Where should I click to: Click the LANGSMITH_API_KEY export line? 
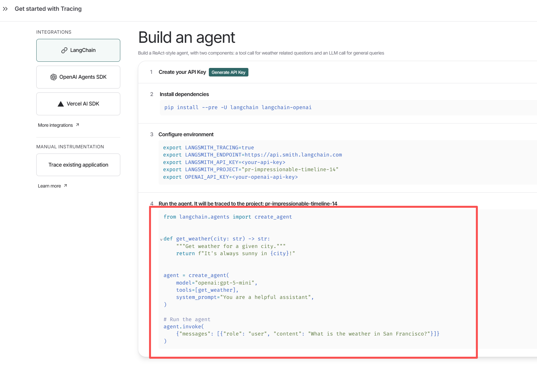click(x=224, y=162)
